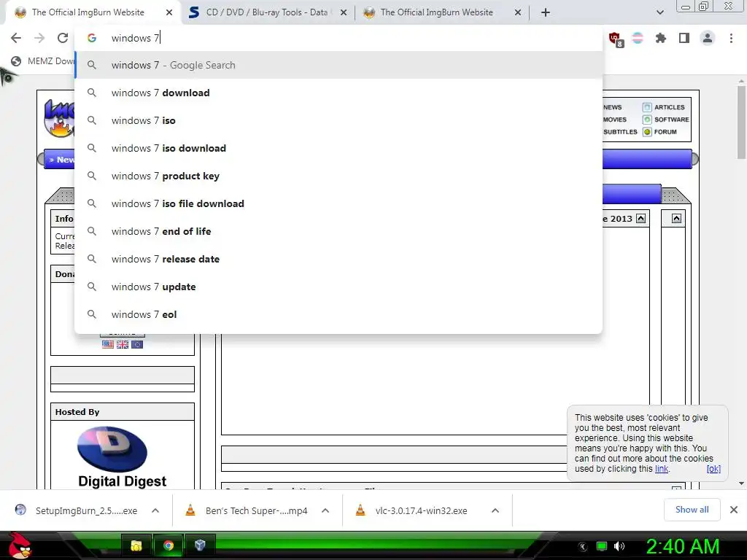Open the Chrome three-dot menu

point(731,38)
